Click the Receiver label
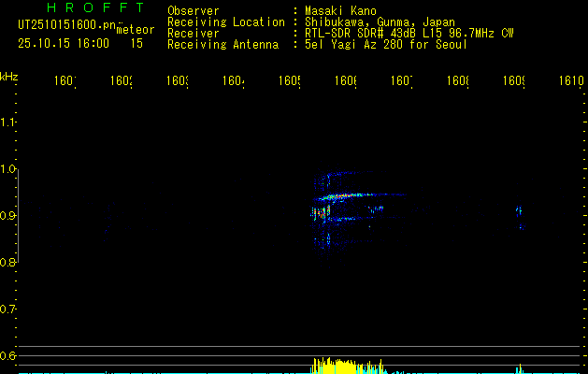The height and width of the screenshot is (374, 588). (x=194, y=34)
